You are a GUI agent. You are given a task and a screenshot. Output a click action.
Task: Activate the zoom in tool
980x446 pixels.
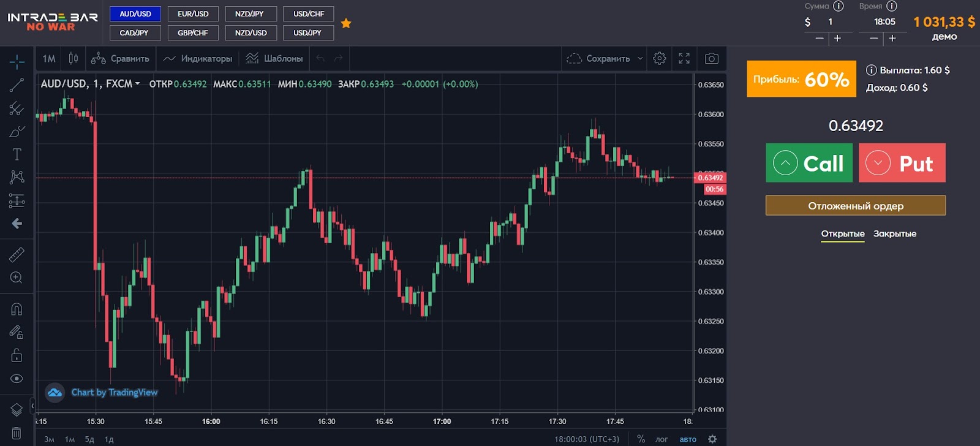point(17,278)
